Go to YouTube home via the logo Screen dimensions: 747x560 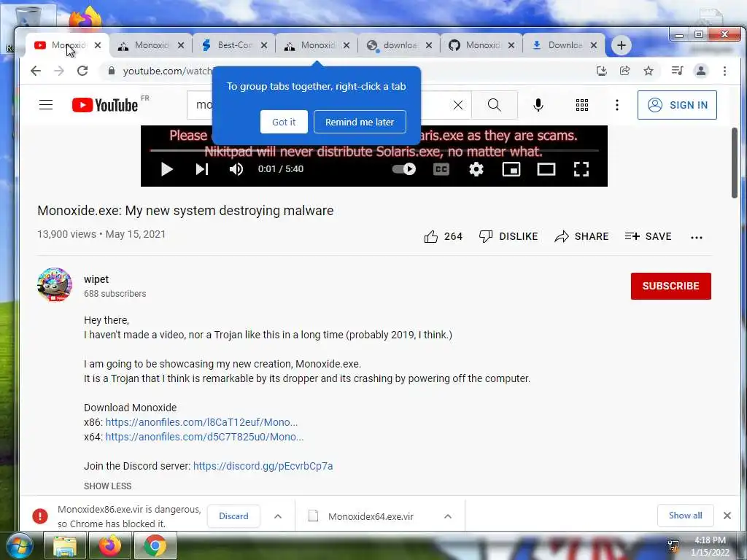105,105
